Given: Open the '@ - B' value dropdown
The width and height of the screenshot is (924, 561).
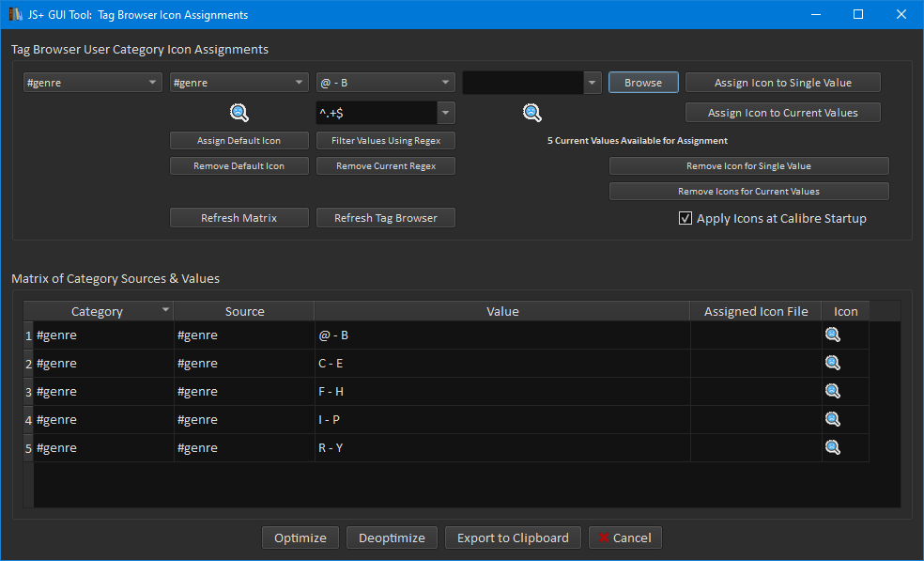Looking at the screenshot, I should pyautogui.click(x=385, y=83).
